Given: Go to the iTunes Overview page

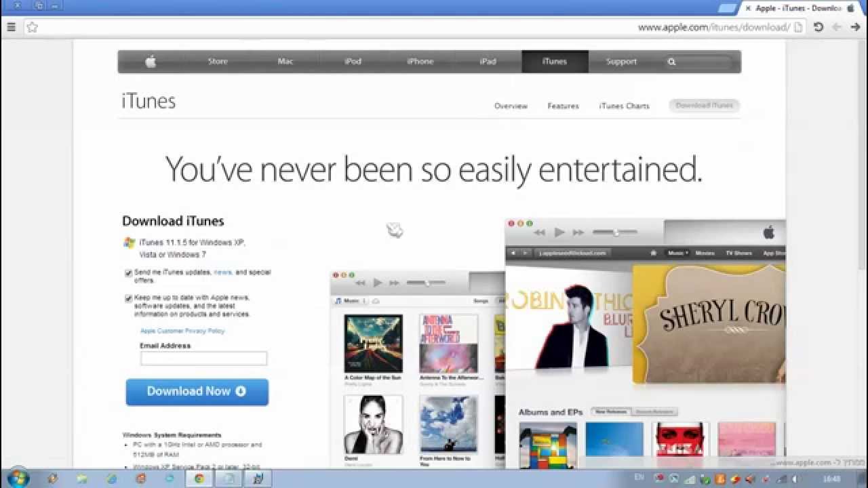Looking at the screenshot, I should click(511, 106).
